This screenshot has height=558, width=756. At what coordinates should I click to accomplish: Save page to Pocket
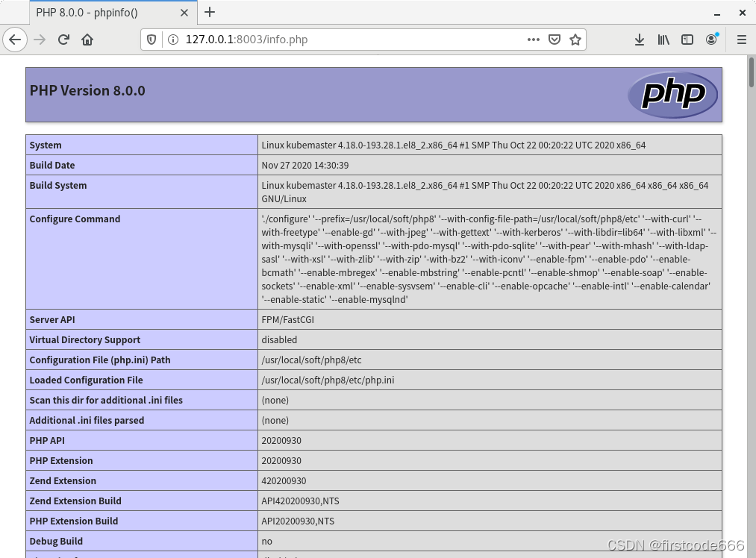point(554,40)
